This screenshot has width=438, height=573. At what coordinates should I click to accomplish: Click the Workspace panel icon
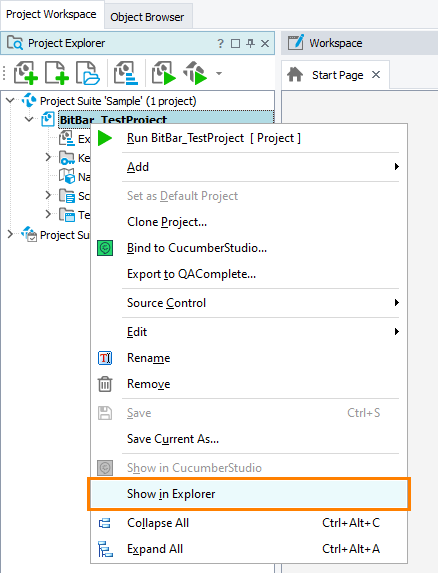tap(296, 42)
